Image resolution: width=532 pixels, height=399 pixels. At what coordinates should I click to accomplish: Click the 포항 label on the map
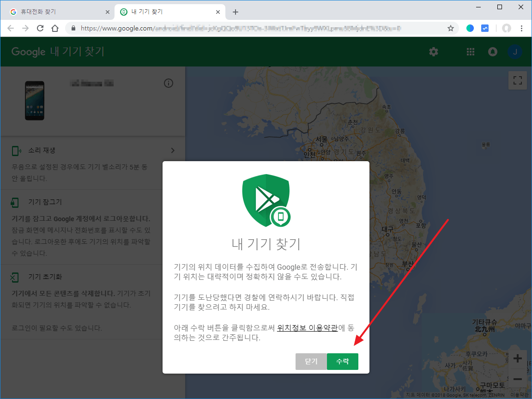pyautogui.click(x=421, y=225)
